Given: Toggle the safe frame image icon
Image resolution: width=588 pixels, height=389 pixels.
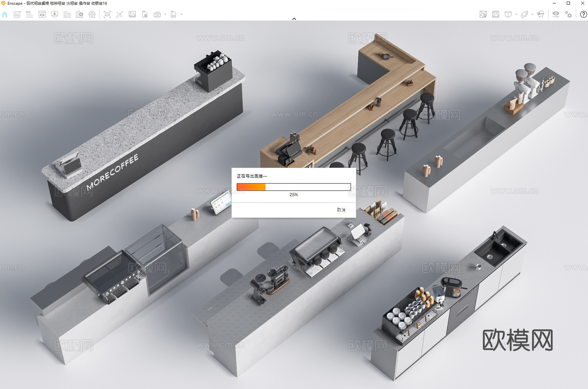Looking at the screenshot, I should point(496,14).
